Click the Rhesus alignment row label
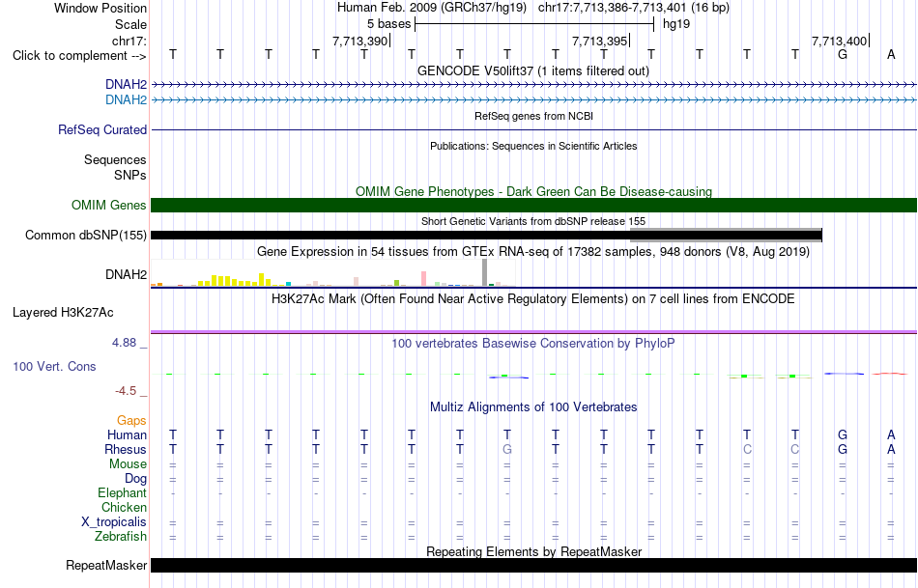Image resolution: width=918 pixels, height=588 pixels. coord(126,449)
